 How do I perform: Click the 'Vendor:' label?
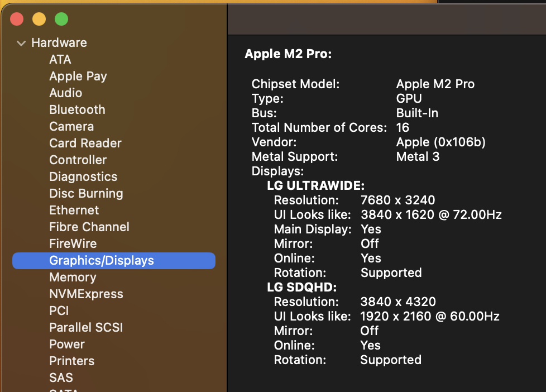coord(274,142)
